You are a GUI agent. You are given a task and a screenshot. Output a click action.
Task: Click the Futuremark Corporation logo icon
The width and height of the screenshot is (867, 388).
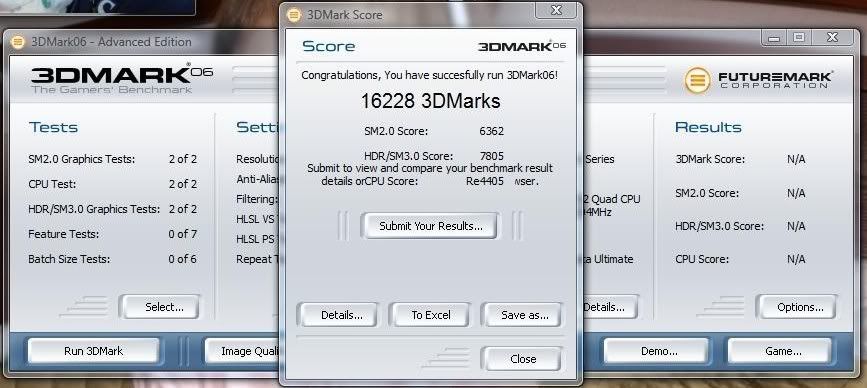697,81
